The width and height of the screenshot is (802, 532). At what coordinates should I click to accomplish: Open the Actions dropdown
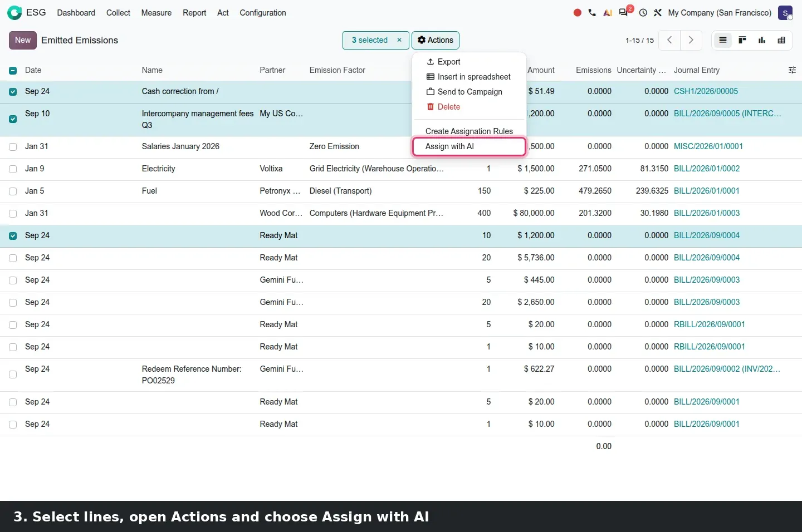436,40
